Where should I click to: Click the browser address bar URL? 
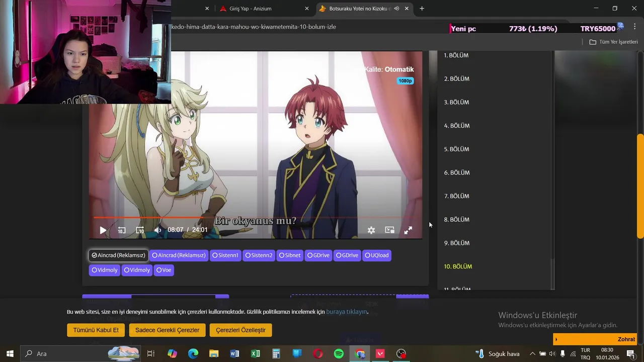click(254, 27)
